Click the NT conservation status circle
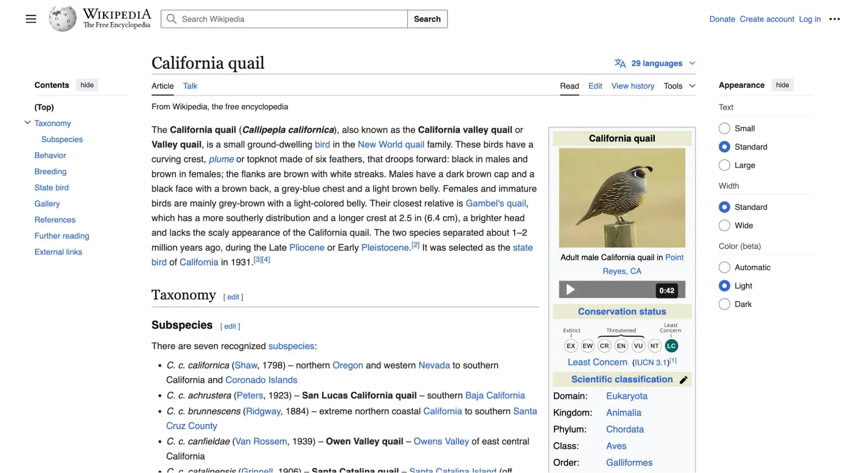This screenshot has height=473, width=868. click(654, 346)
